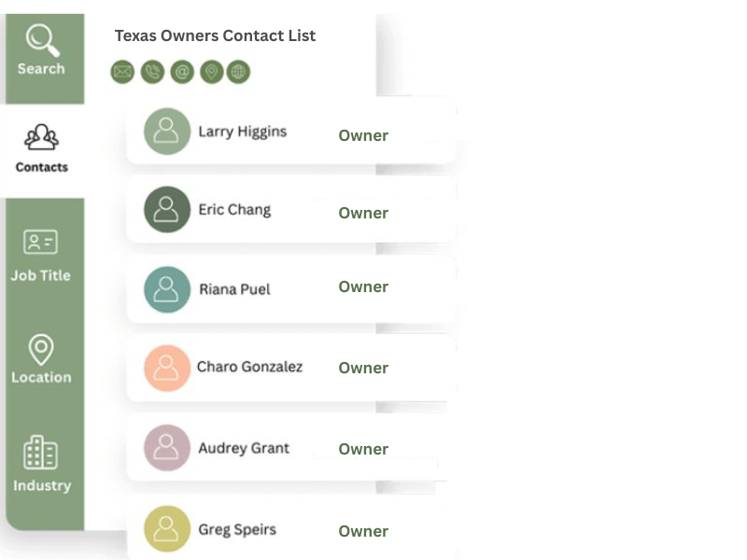Click Audrey Grant's mauve avatar
The height and width of the screenshot is (560, 747).
pos(167,448)
